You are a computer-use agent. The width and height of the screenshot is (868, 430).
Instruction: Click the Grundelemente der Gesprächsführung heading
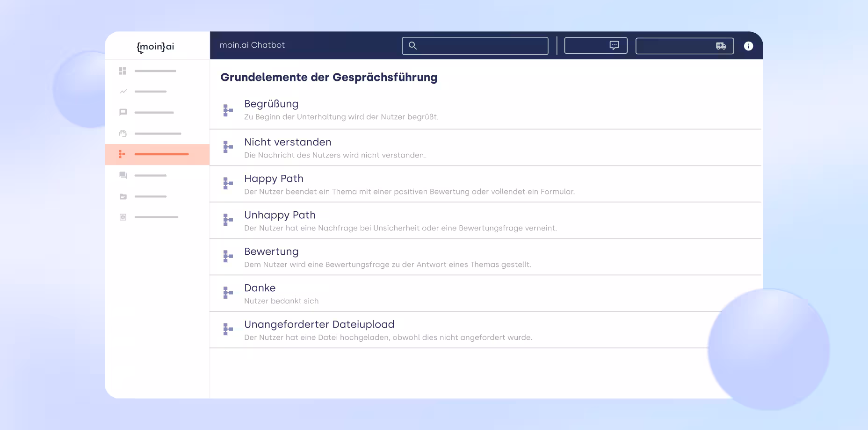[329, 77]
